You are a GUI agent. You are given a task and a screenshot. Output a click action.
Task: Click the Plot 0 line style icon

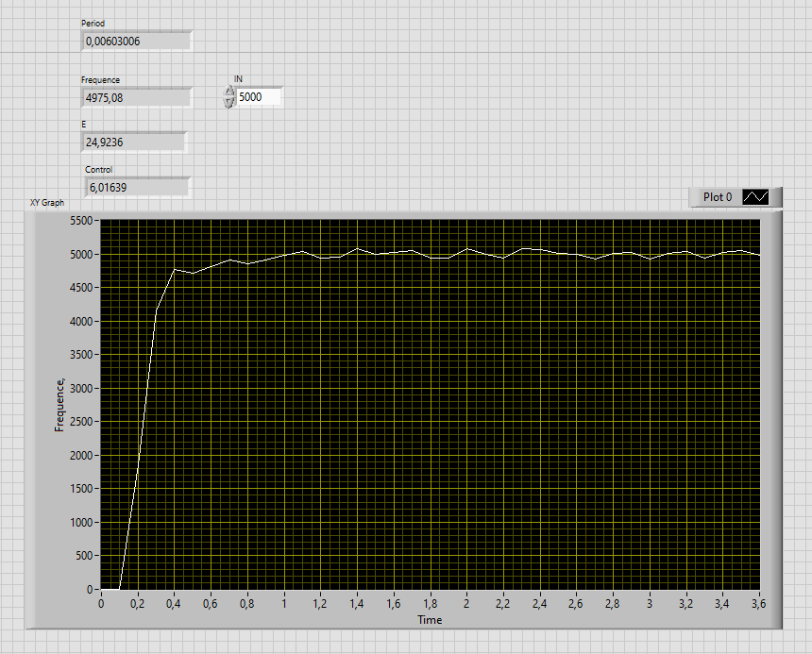pos(755,196)
